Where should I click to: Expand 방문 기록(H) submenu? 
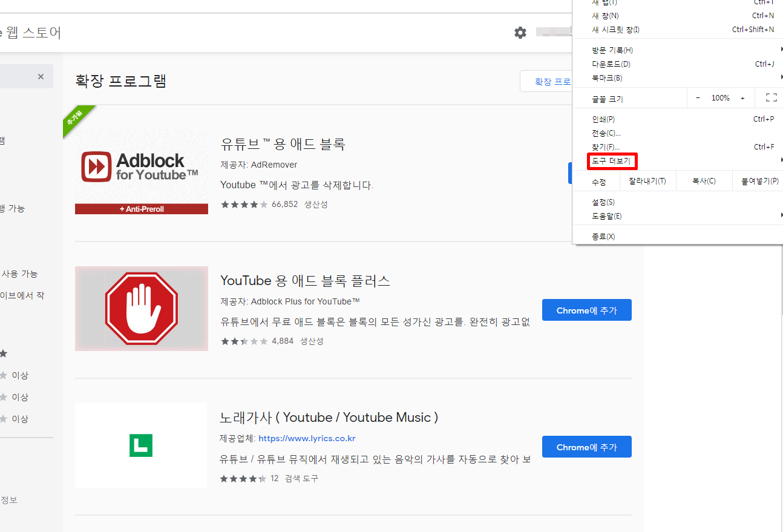678,50
